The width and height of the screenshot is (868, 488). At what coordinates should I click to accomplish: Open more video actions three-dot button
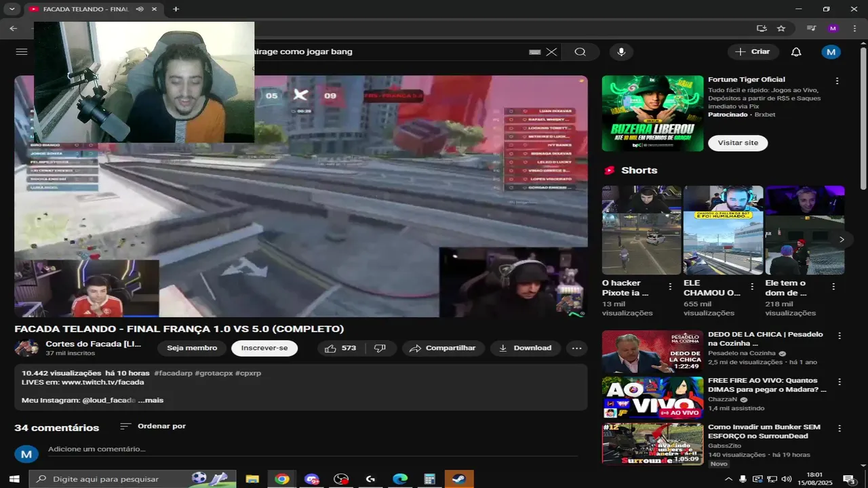tap(576, 348)
